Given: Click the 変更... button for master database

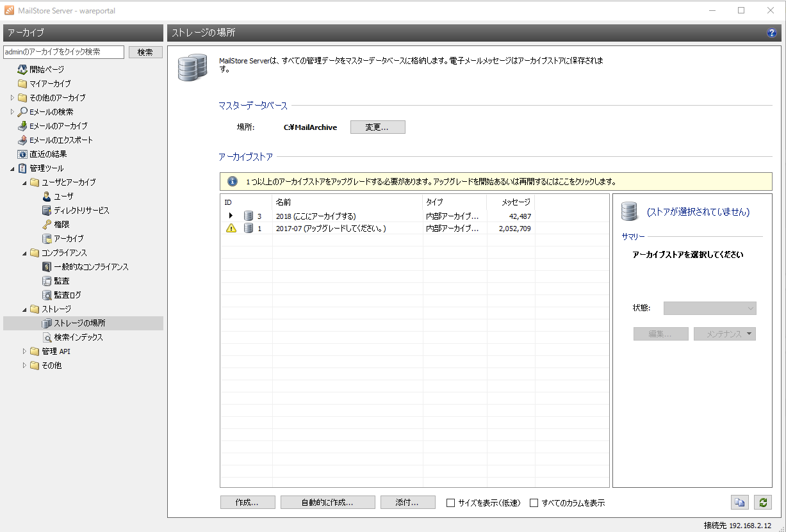Looking at the screenshot, I should pos(377,127).
